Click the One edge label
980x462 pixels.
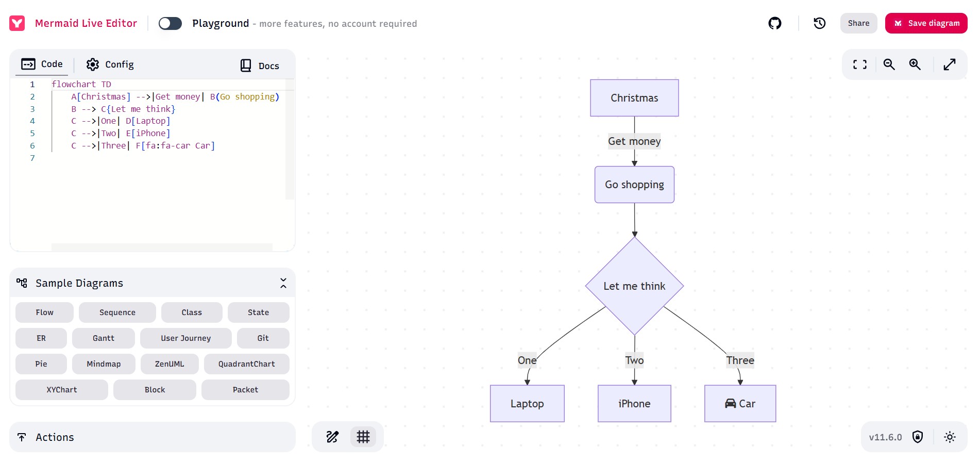pyautogui.click(x=527, y=360)
